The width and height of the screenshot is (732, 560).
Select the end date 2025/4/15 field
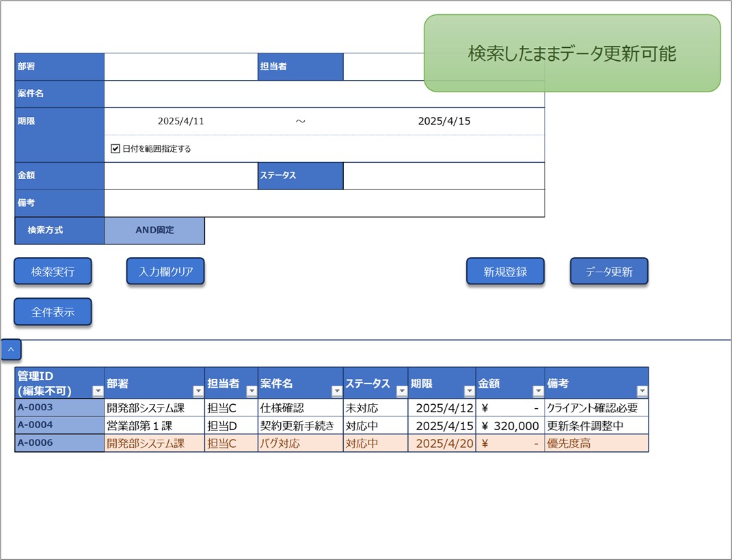(444, 122)
